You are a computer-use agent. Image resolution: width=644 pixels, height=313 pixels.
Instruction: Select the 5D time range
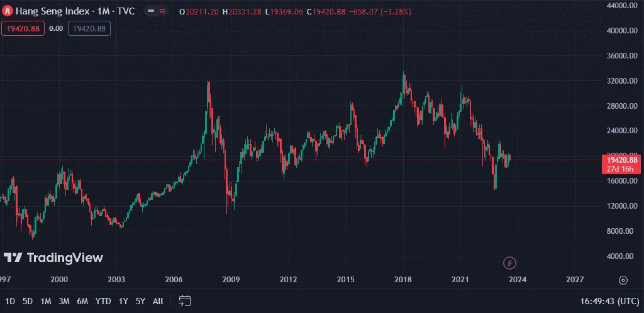click(x=28, y=301)
